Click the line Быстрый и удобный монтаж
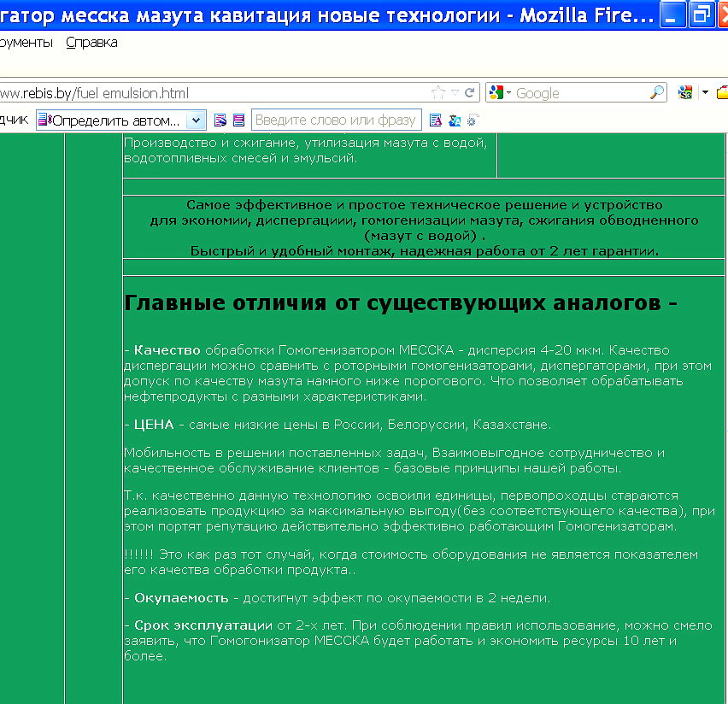The width and height of the screenshot is (728, 704). click(425, 251)
